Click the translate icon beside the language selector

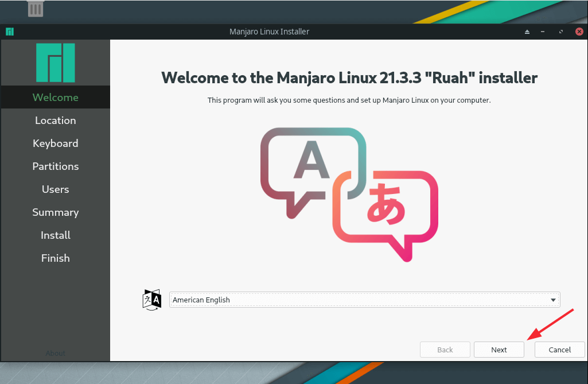152,300
